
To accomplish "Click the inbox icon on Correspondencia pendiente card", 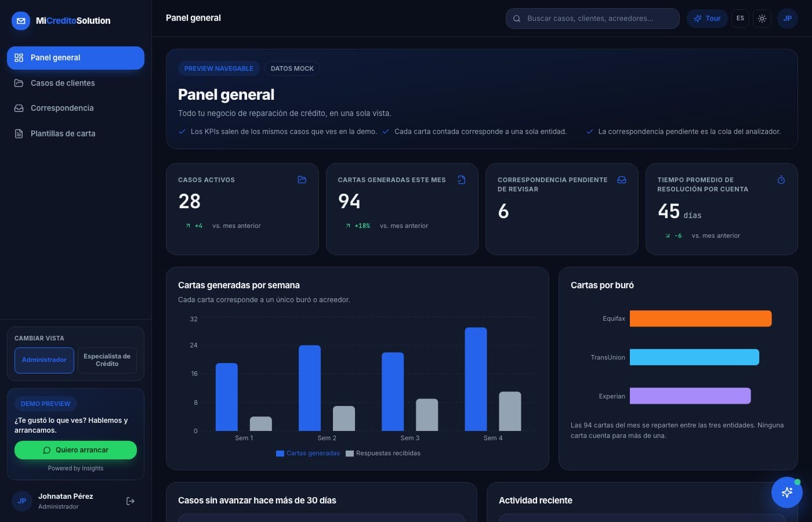I will click(x=622, y=180).
